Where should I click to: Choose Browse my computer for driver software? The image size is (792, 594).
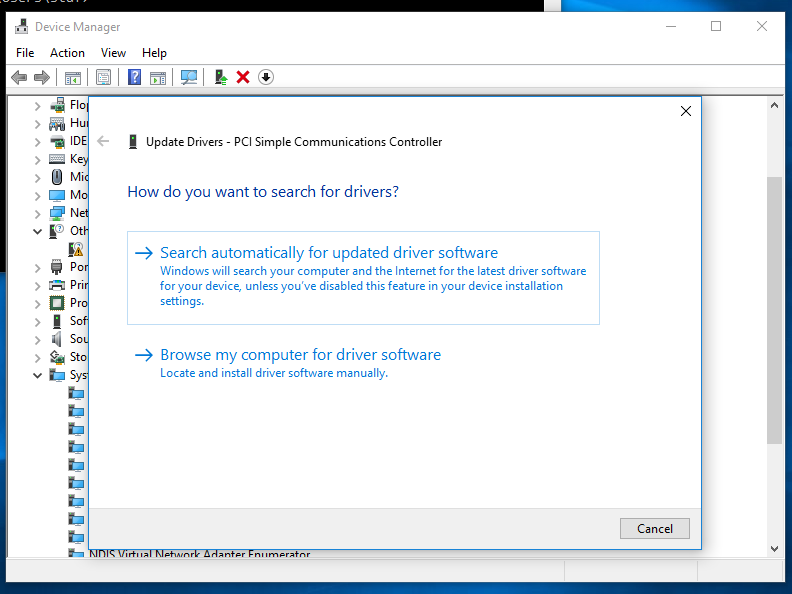[300, 355]
